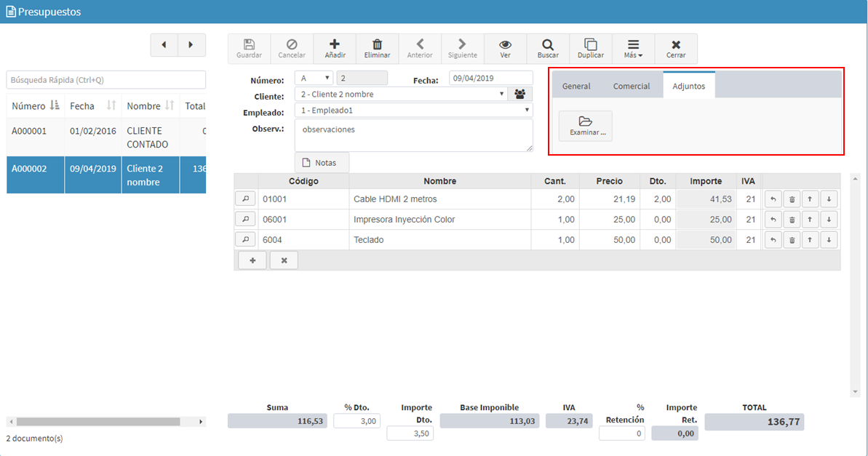Click the TOTAL 136,77 field
Screen dimensions: 868x456
click(754, 422)
